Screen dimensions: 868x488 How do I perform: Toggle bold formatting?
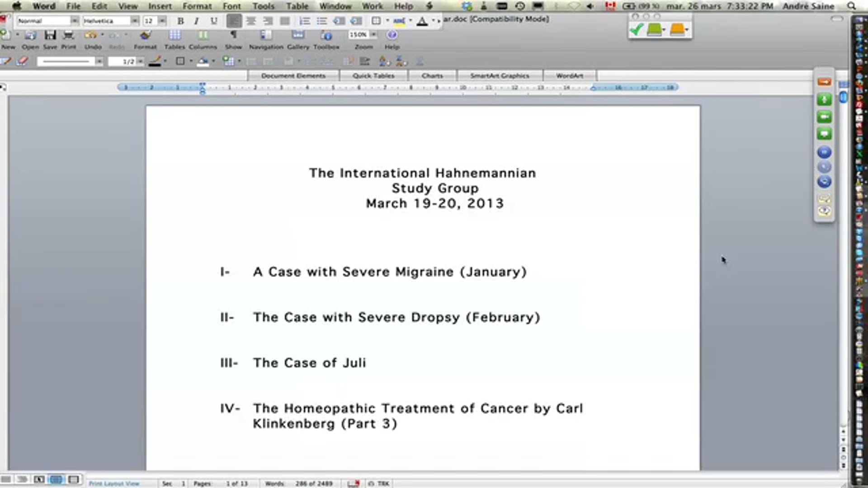click(180, 21)
